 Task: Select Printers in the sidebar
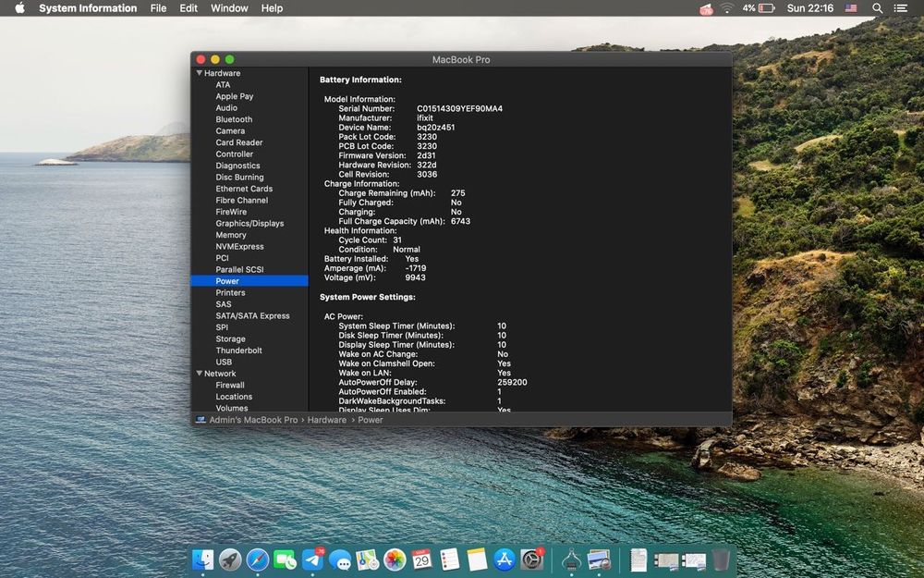click(x=230, y=292)
